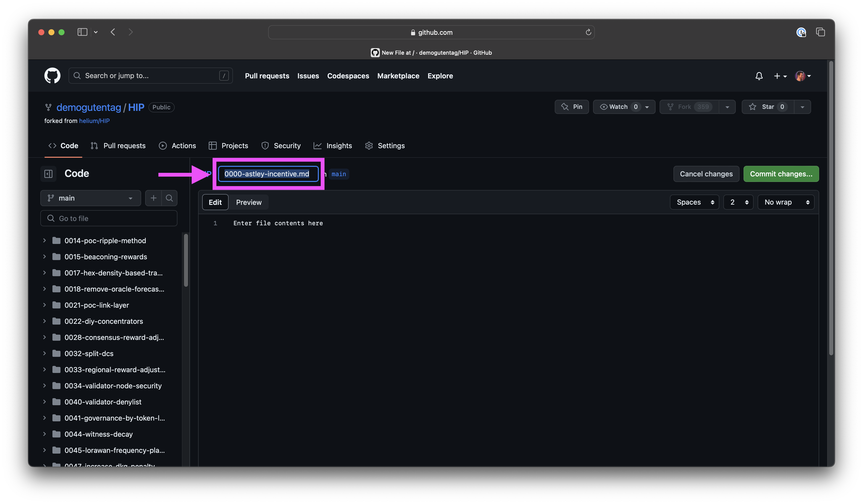
Task: Click the add file plus icon
Action: [x=153, y=198]
